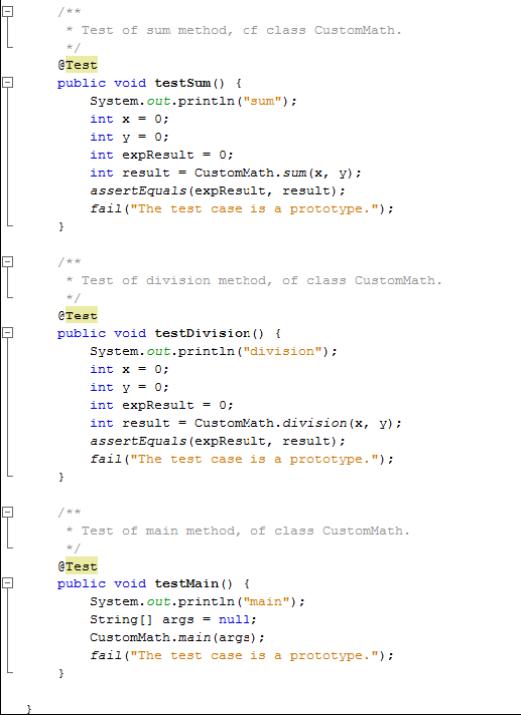Click the @Test annotation above testDivision
The height and width of the screenshot is (715, 521).
[77, 315]
